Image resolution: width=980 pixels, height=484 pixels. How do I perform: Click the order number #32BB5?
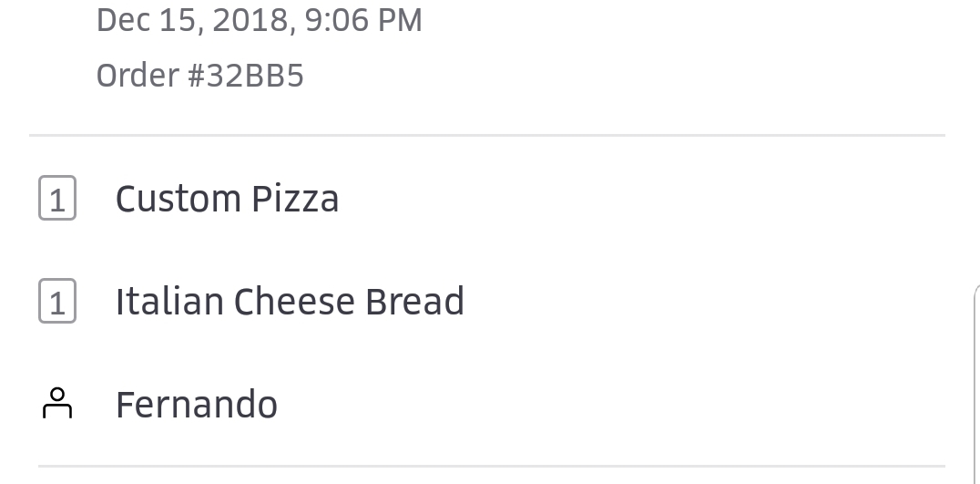point(246,76)
